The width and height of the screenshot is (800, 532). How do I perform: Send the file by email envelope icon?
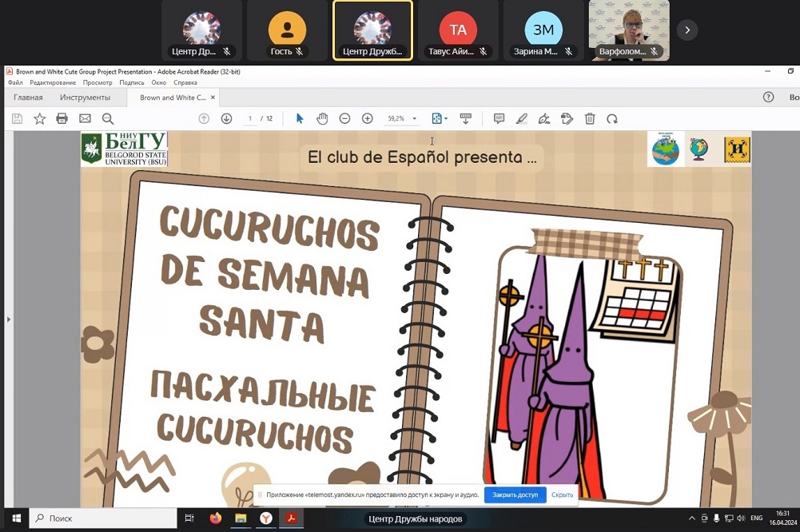[x=85, y=118]
